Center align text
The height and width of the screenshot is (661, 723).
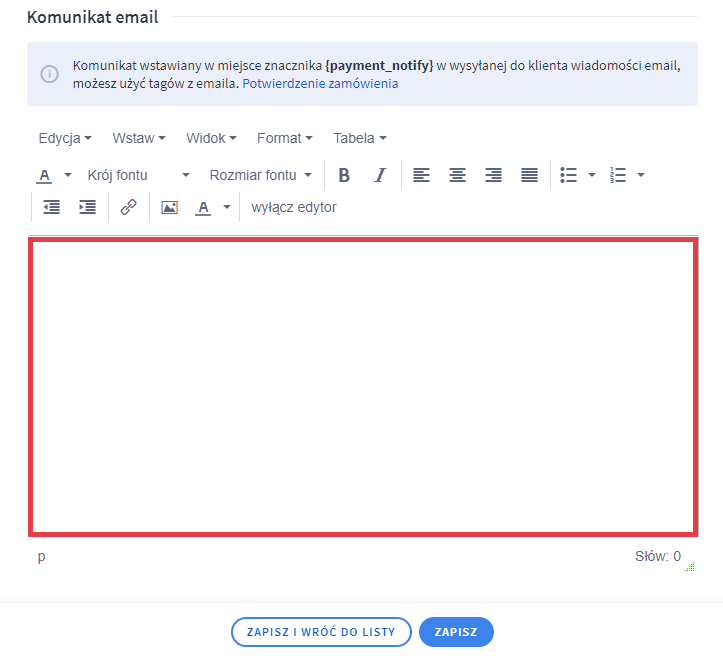457,175
